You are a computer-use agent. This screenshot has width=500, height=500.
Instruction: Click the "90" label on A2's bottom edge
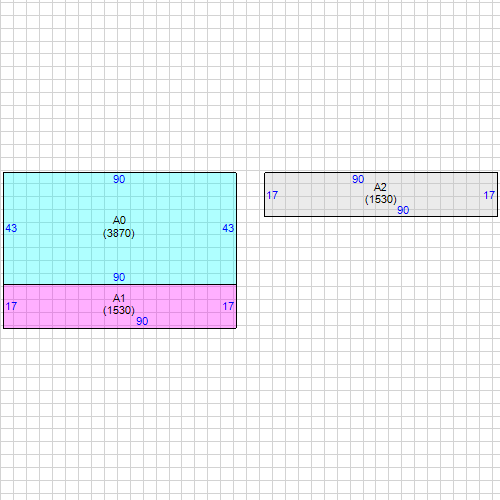click(403, 210)
